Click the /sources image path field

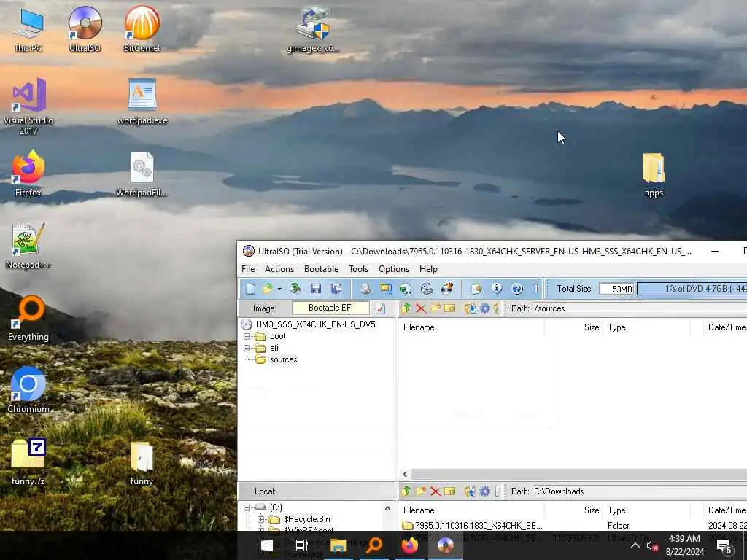point(639,308)
